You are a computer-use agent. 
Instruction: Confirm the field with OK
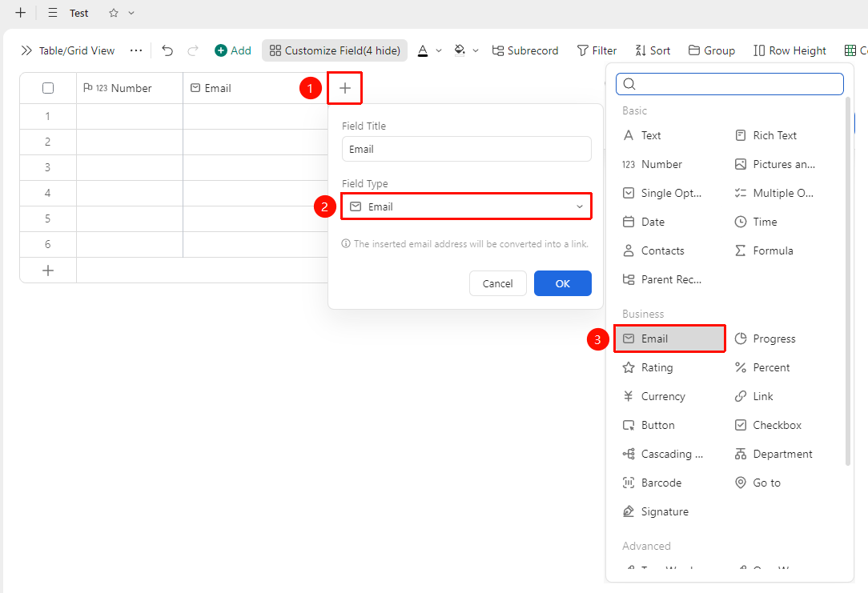click(x=562, y=283)
